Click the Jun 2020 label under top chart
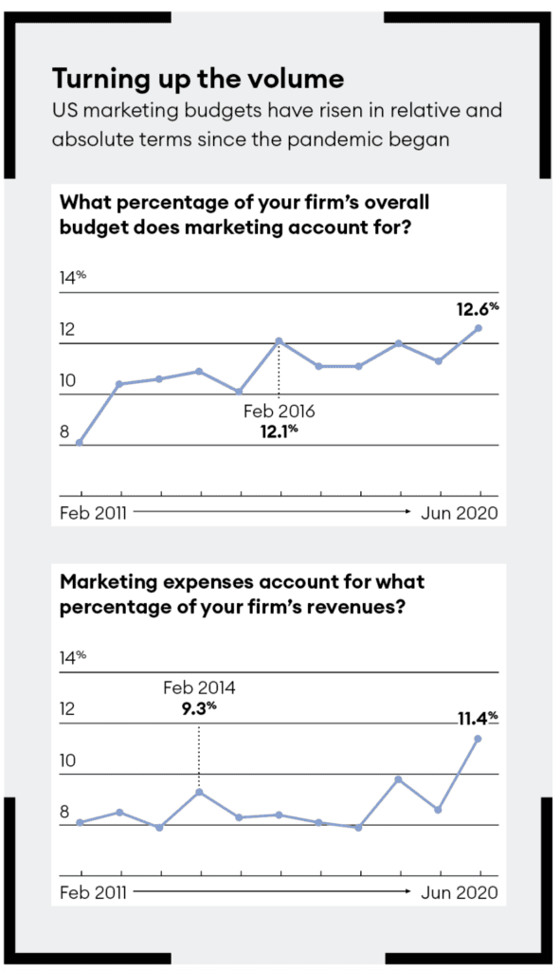The height and width of the screenshot is (971, 560). point(460,513)
